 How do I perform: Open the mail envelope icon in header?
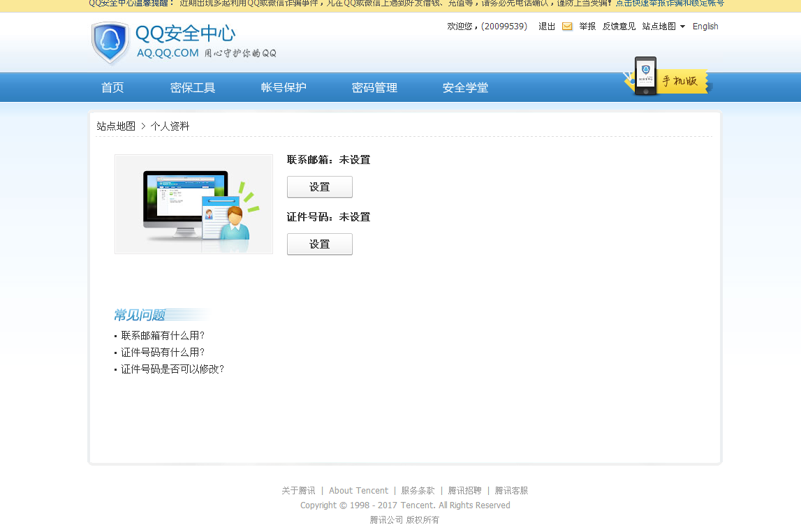click(567, 27)
